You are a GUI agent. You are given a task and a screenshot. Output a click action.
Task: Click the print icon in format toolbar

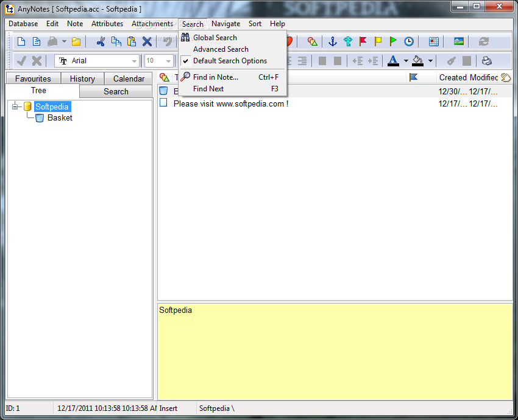[x=487, y=61]
